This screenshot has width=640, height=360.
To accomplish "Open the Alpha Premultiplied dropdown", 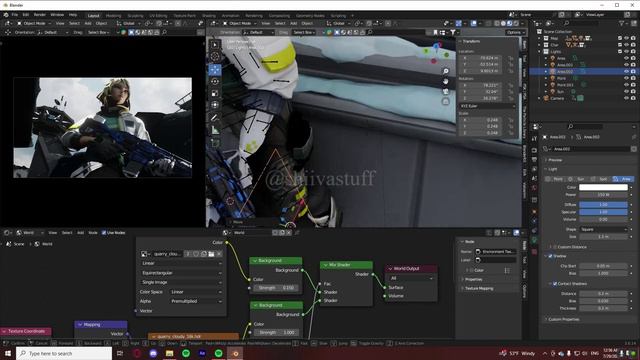I will 196,301.
